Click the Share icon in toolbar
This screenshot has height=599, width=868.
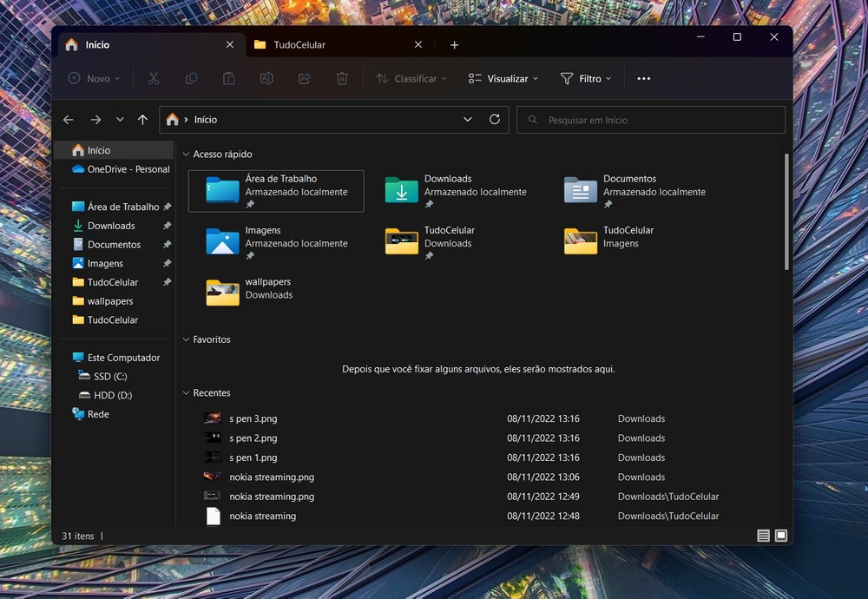[x=304, y=79]
